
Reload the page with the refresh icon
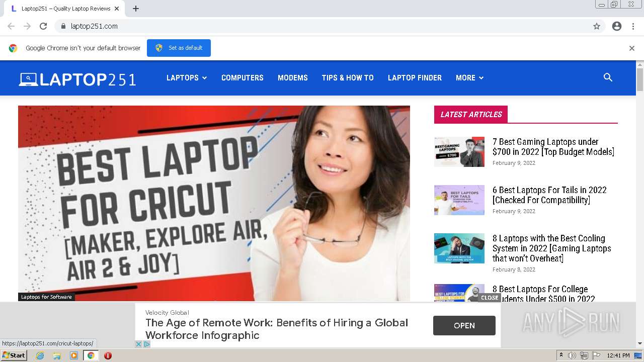pos(43,26)
